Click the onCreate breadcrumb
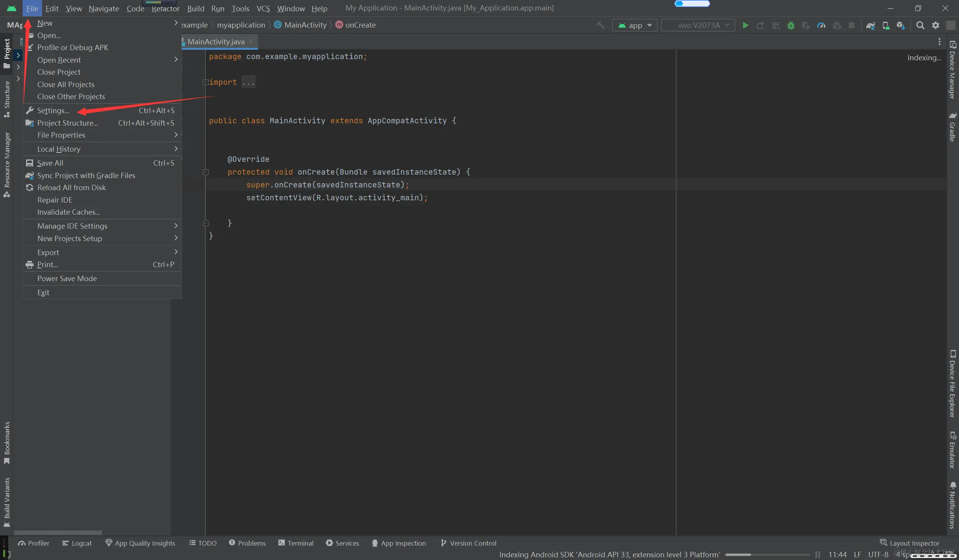The width and height of the screenshot is (959, 560). click(356, 25)
